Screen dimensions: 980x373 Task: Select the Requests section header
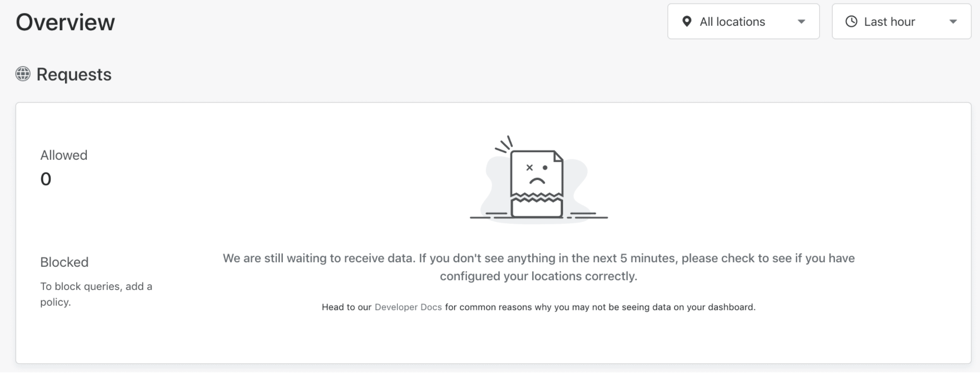[74, 75]
